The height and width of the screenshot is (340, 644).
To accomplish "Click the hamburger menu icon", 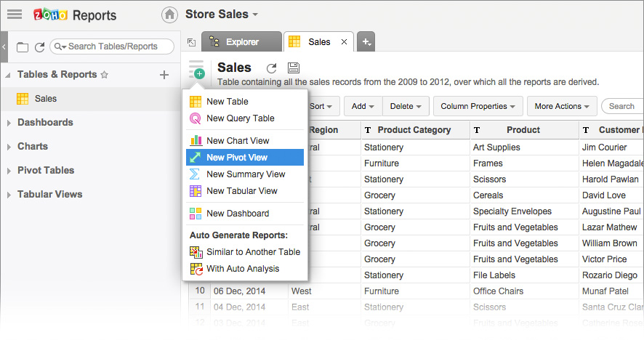I will (14, 14).
